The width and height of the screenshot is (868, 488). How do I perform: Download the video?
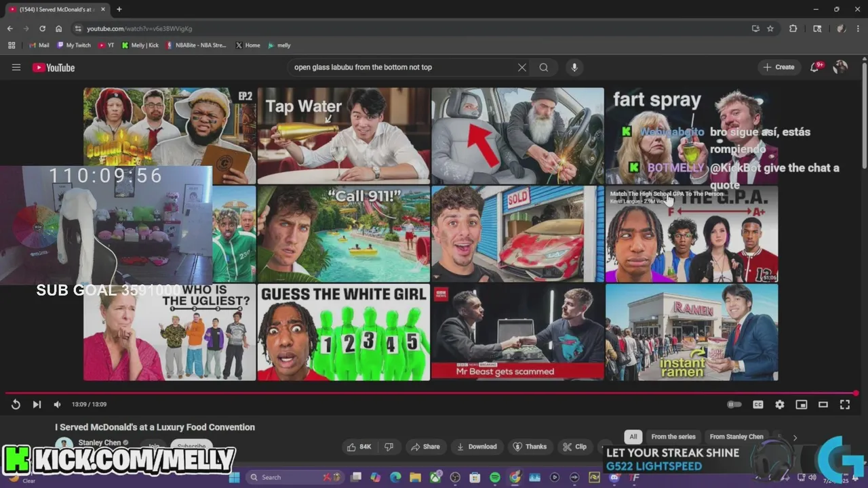[x=477, y=447]
